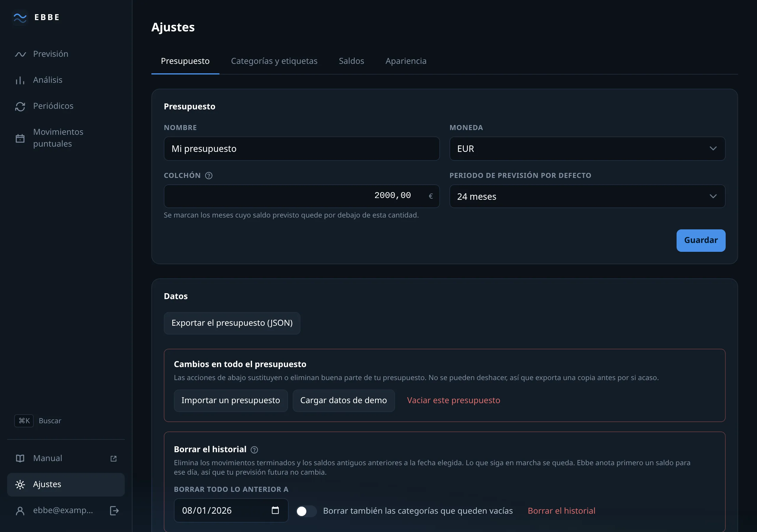Switch to the Saldos tab

click(x=352, y=61)
